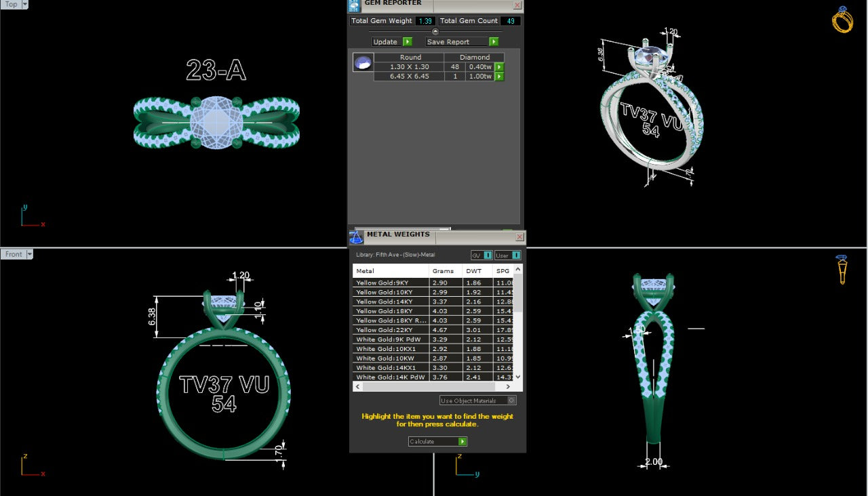Click the Calculate button
Viewport: 868px width, 496px height.
point(437,441)
